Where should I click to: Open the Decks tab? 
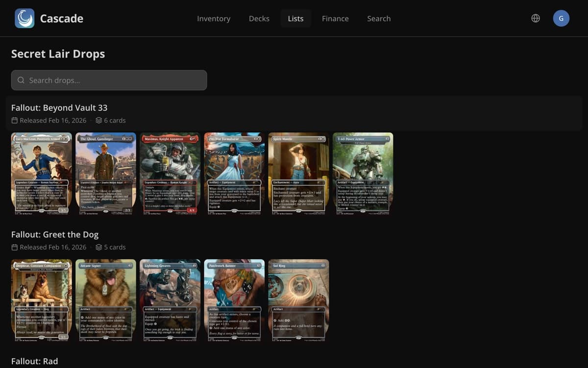[259, 18]
